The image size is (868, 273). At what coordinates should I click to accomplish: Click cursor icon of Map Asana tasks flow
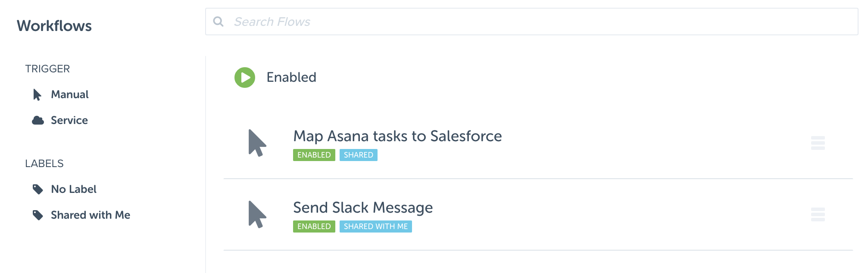point(257,143)
